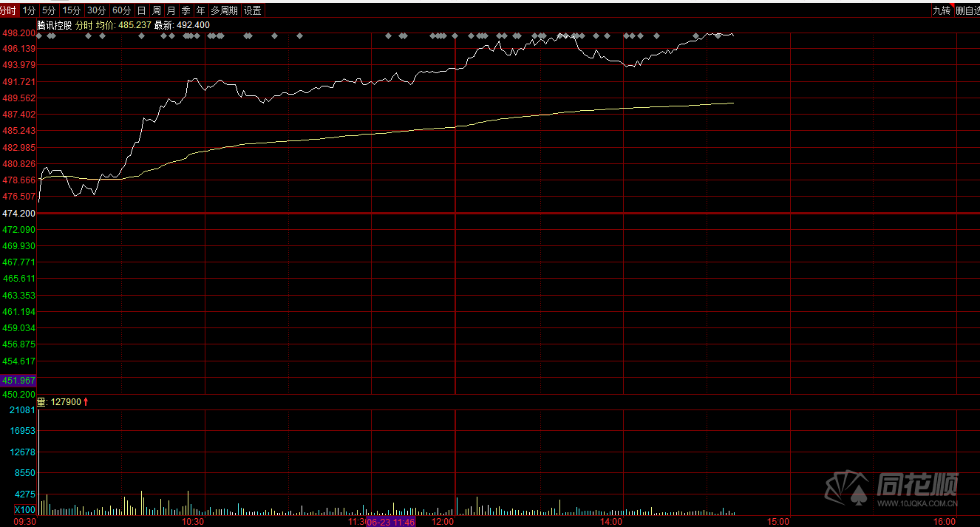
Task: Switch to yearly 年 chart
Action: (x=200, y=10)
